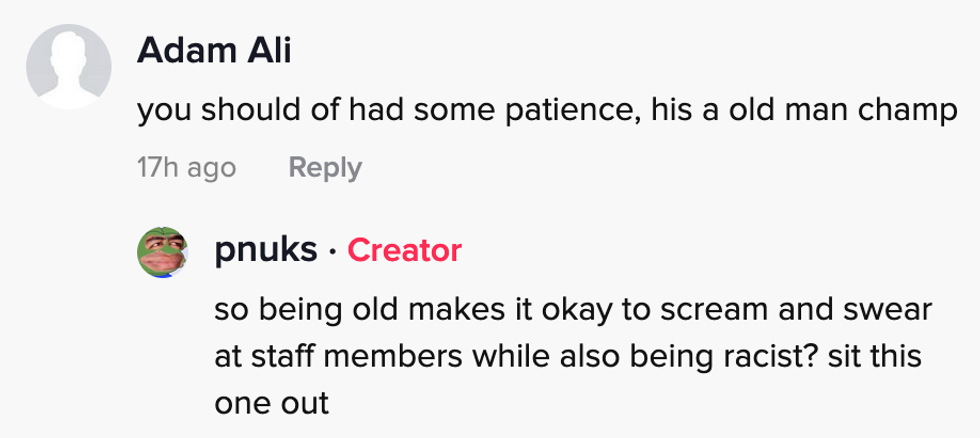This screenshot has height=438, width=980.
Task: Open pnuks' frog profile picture
Action: coord(162,251)
